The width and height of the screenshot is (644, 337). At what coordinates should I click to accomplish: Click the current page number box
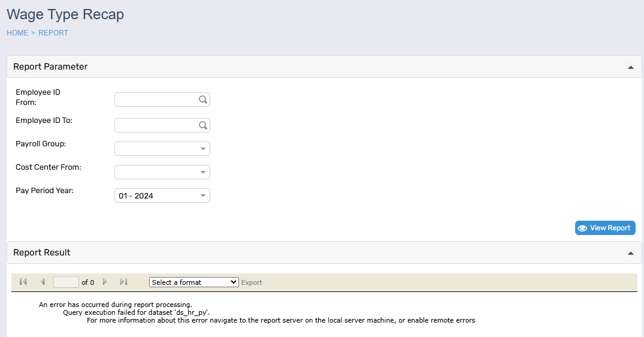pos(66,282)
